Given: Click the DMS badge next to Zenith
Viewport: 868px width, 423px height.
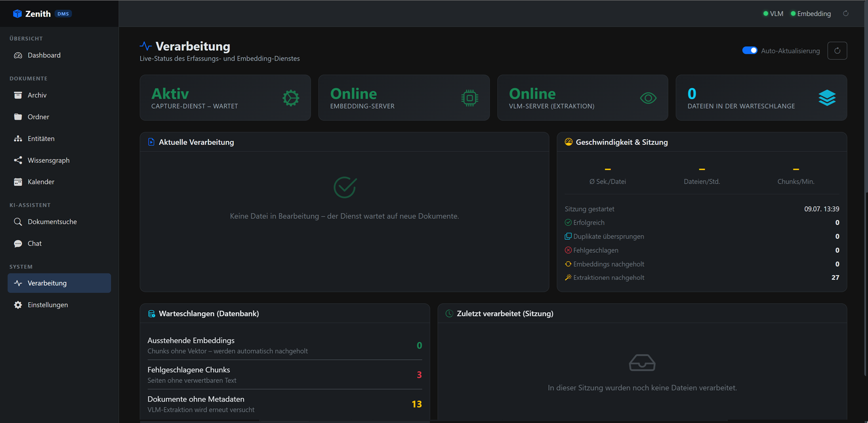Looking at the screenshot, I should [x=63, y=14].
